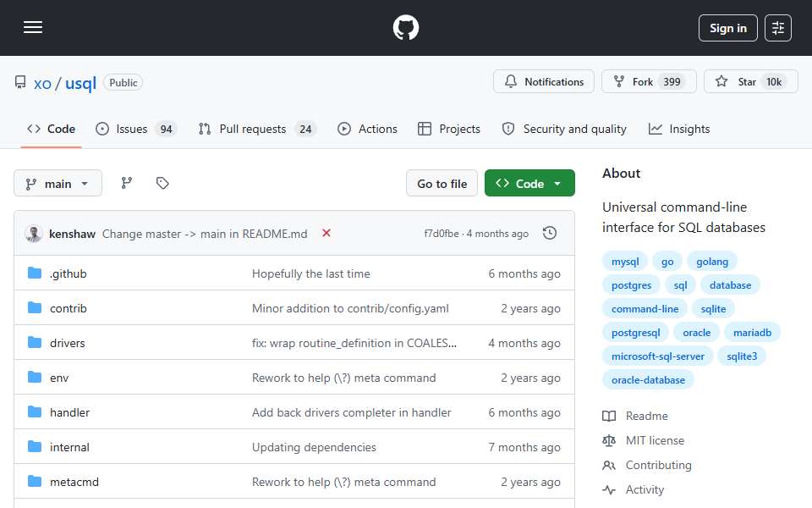Expand the green Code dropdown
Screen dimensions: 812x508
point(529,184)
